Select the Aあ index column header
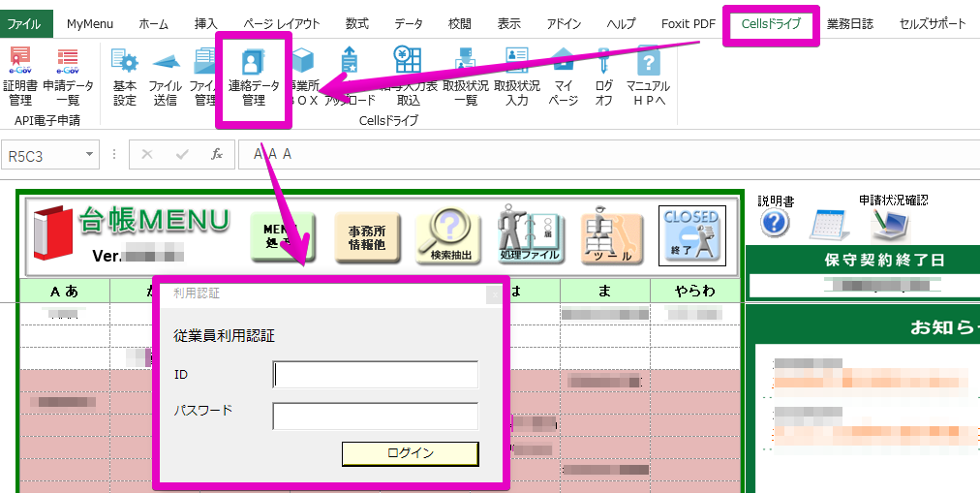 64,291
